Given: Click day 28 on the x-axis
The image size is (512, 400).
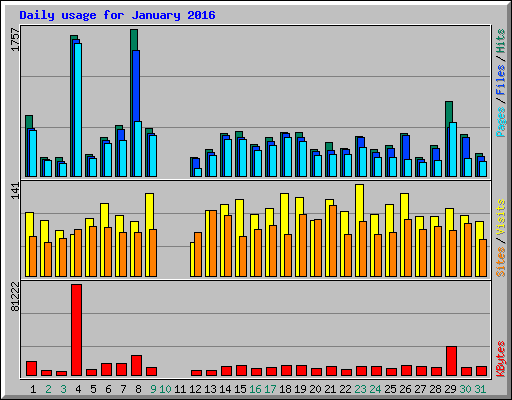Looking at the screenshot, I should [435, 389].
